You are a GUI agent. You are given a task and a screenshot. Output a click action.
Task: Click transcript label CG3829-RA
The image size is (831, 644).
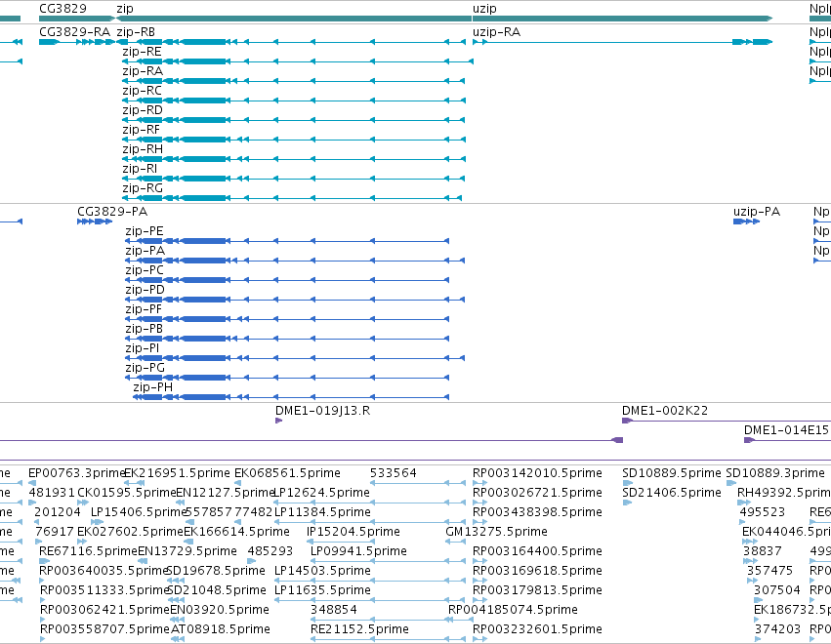[x=75, y=32]
